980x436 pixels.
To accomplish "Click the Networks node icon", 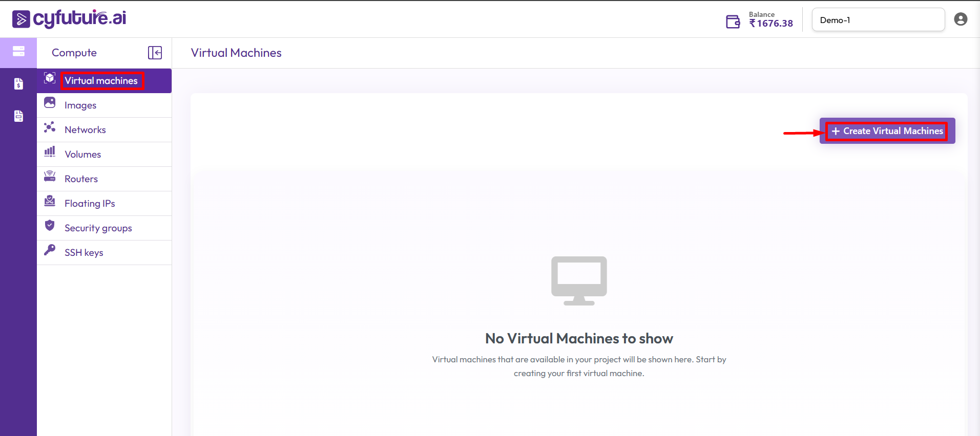I will [50, 127].
